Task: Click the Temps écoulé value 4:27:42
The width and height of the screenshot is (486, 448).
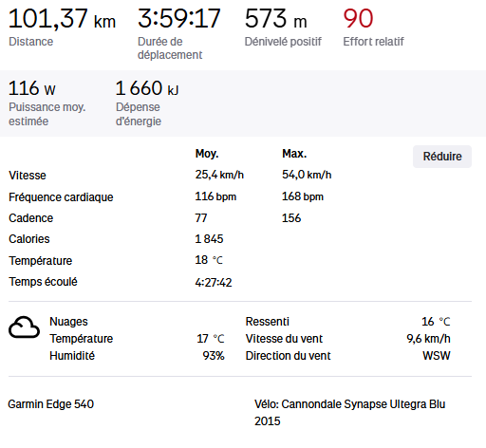Action: [x=214, y=282]
